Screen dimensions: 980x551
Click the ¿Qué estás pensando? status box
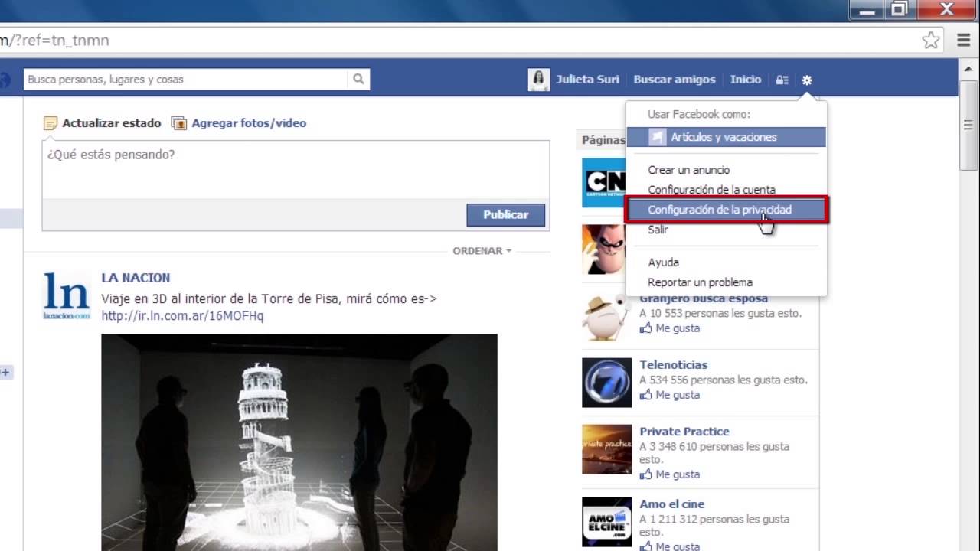tap(296, 169)
